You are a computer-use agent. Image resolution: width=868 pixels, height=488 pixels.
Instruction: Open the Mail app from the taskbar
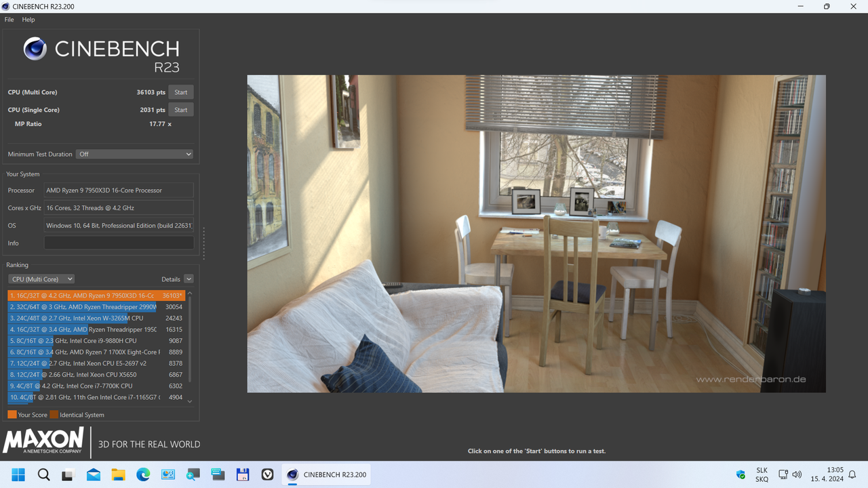[93, 474]
